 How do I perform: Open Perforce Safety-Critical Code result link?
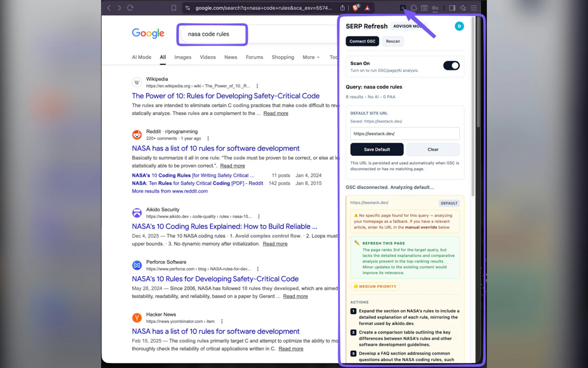215,279
